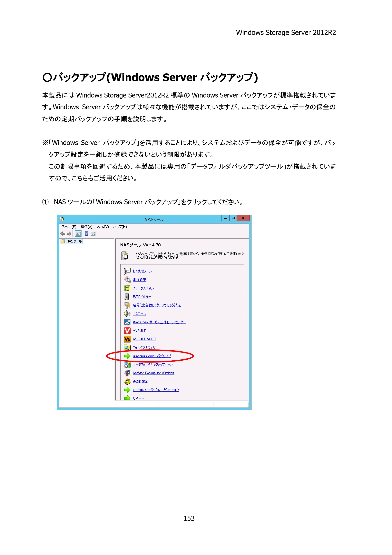Image resolution: width=392 pixels, height=555 pixels.
Task: Open the blue help toolbar button
Action: tap(86, 233)
